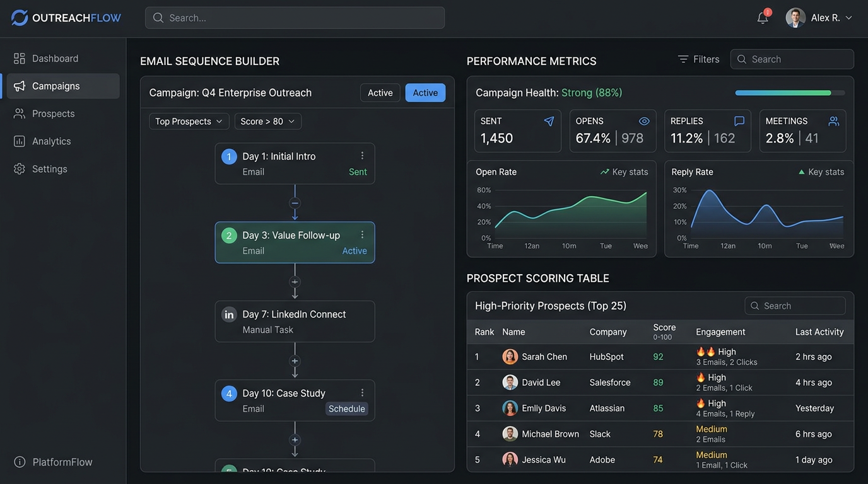
Task: Click the Campaign Health progress bar
Action: click(790, 93)
